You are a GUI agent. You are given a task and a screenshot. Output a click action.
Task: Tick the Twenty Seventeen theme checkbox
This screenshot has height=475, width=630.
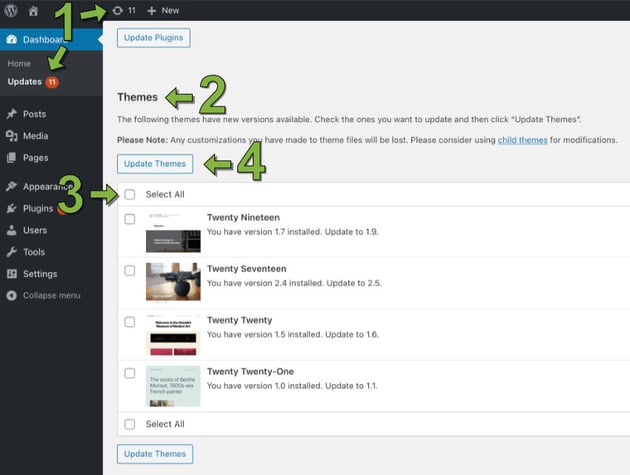click(130, 270)
